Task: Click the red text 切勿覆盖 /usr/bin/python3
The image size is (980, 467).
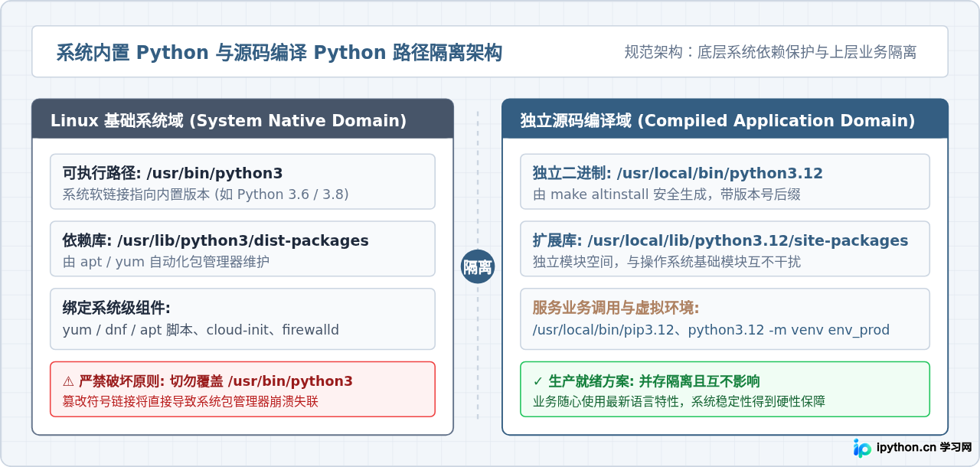Action: pyautogui.click(x=261, y=381)
